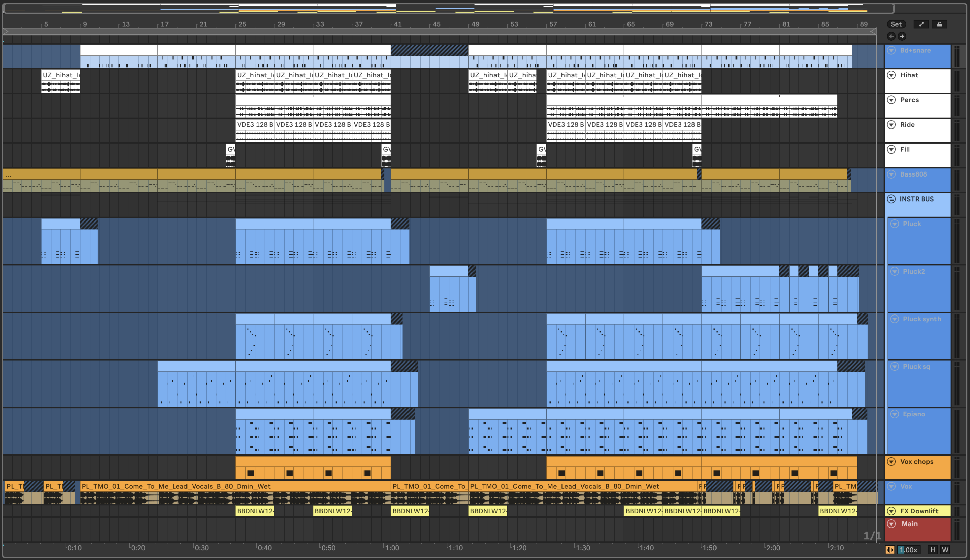Toggle the H height optimize button
This screenshot has height=560, width=970.
(933, 550)
